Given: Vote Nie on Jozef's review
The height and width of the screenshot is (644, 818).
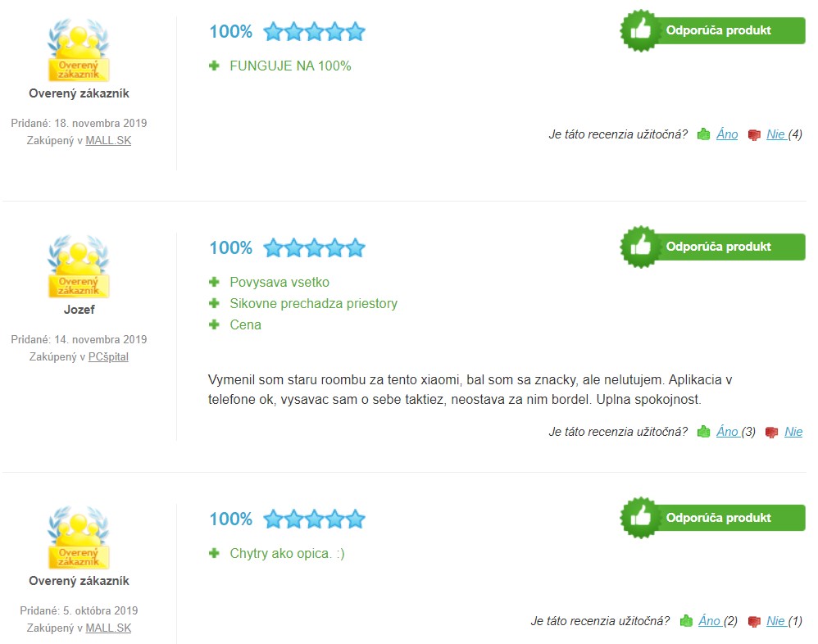Looking at the screenshot, I should 793,431.
